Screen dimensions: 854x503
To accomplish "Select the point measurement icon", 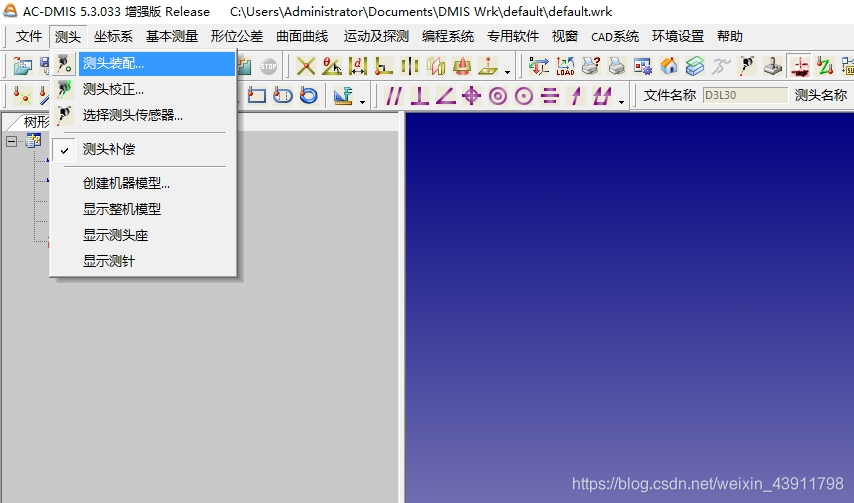I will pos(22,96).
